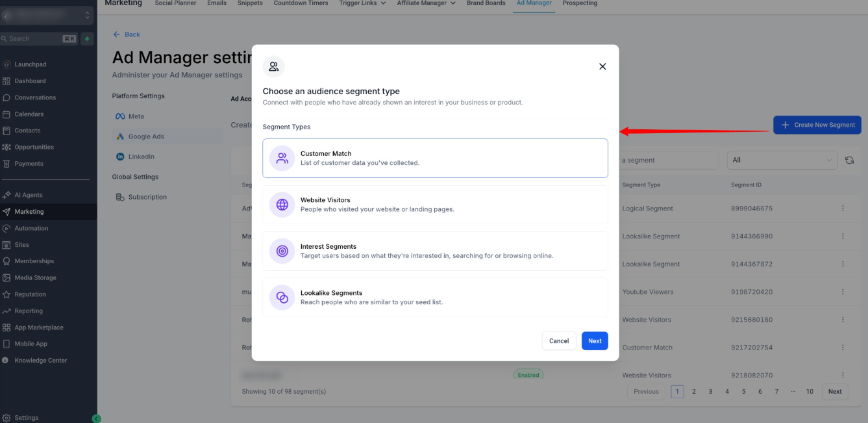The height and width of the screenshot is (423, 868).
Task: Open actions menu for segment 9144367872
Action: 843,264
